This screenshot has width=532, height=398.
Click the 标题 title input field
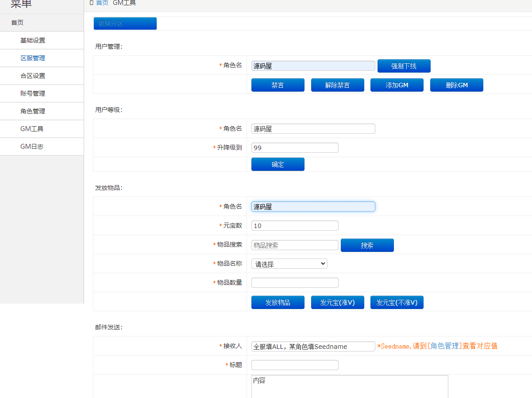(x=294, y=364)
